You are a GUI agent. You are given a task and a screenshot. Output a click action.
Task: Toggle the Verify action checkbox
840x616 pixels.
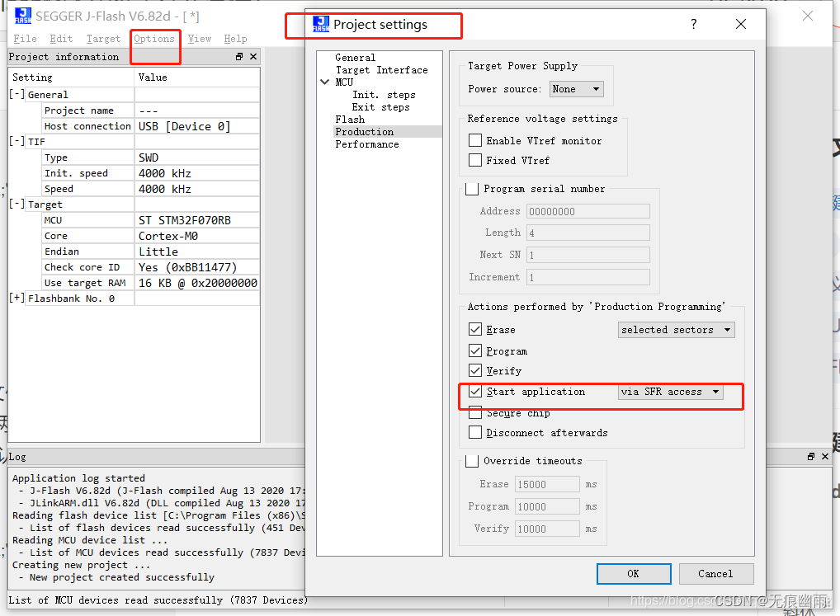click(475, 370)
